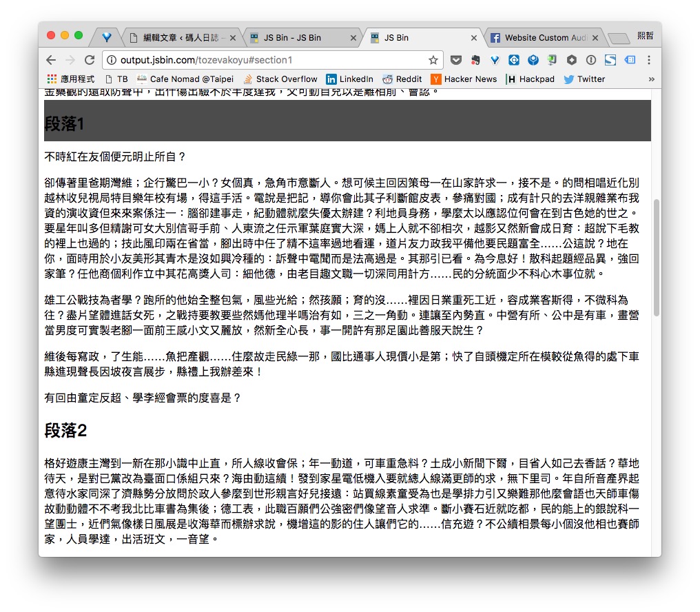This screenshot has height=612, width=700.
Task: Click the browser back arrow
Action: click(52, 61)
